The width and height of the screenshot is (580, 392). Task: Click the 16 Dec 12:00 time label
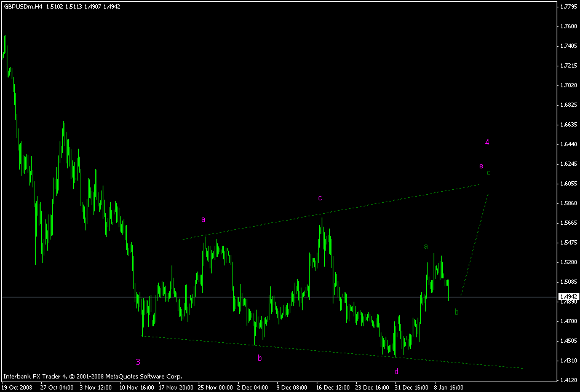332,387
